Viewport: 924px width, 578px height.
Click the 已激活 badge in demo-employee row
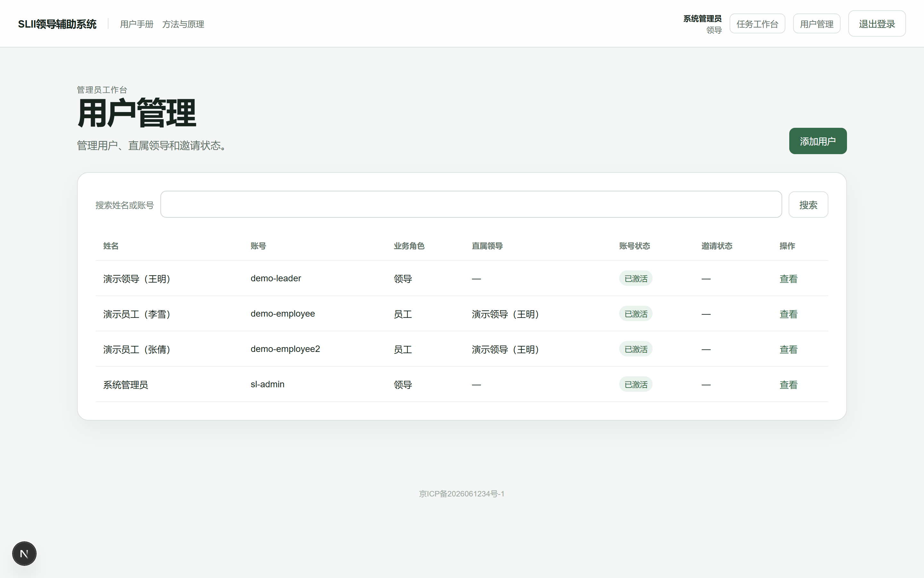click(x=636, y=313)
